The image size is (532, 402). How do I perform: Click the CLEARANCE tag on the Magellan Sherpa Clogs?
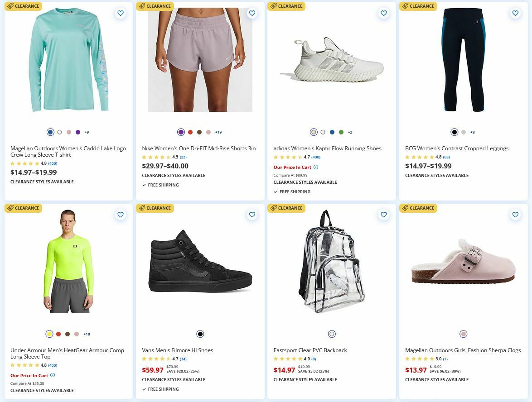coord(418,208)
